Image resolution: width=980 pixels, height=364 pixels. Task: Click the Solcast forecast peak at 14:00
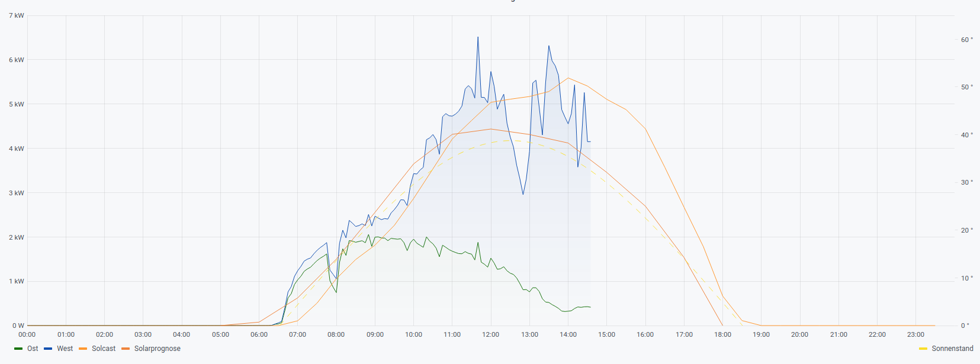568,78
